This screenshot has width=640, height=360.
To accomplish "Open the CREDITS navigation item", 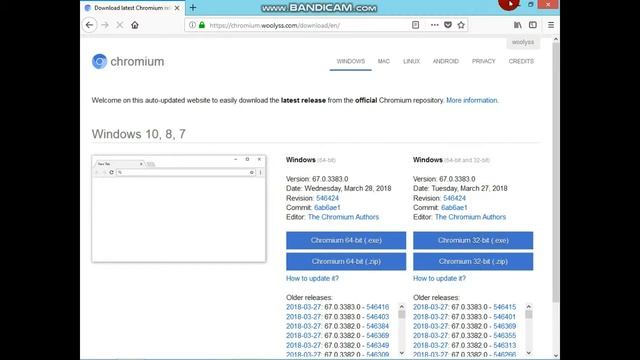I will [x=521, y=61].
